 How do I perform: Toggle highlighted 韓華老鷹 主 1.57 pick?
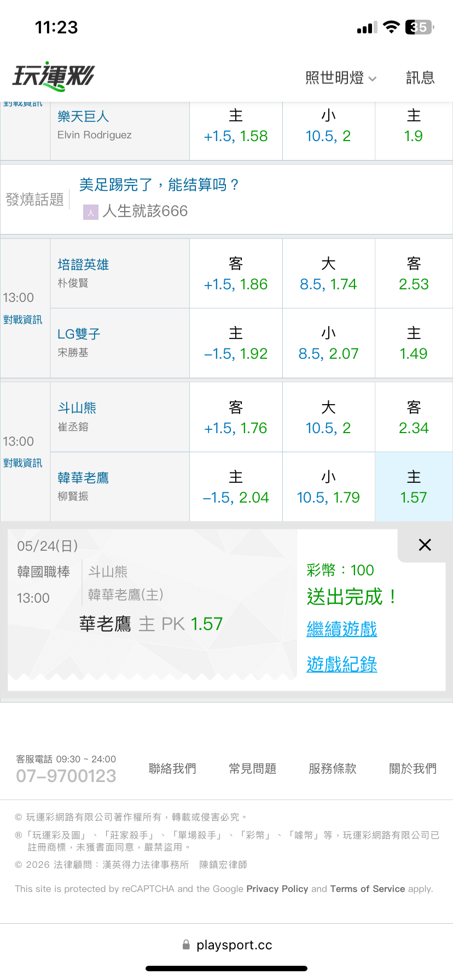(414, 487)
